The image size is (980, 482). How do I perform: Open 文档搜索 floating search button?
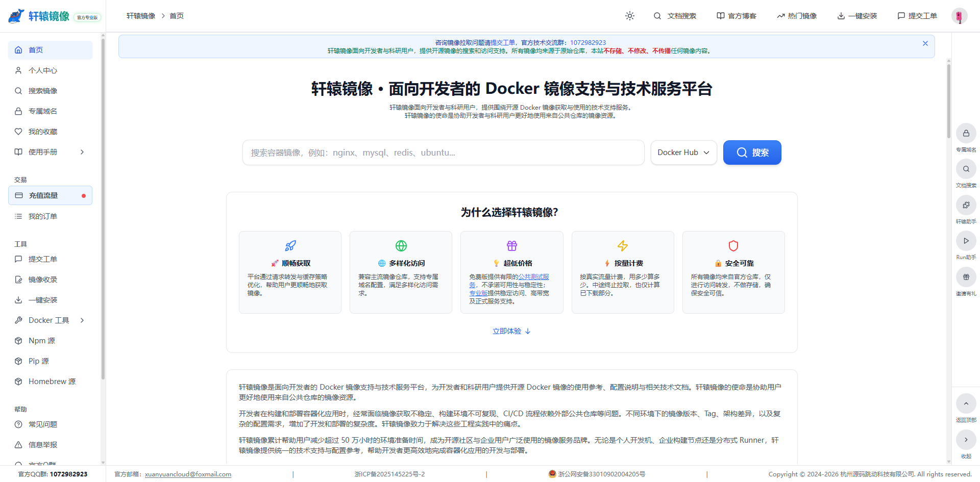[966, 169]
